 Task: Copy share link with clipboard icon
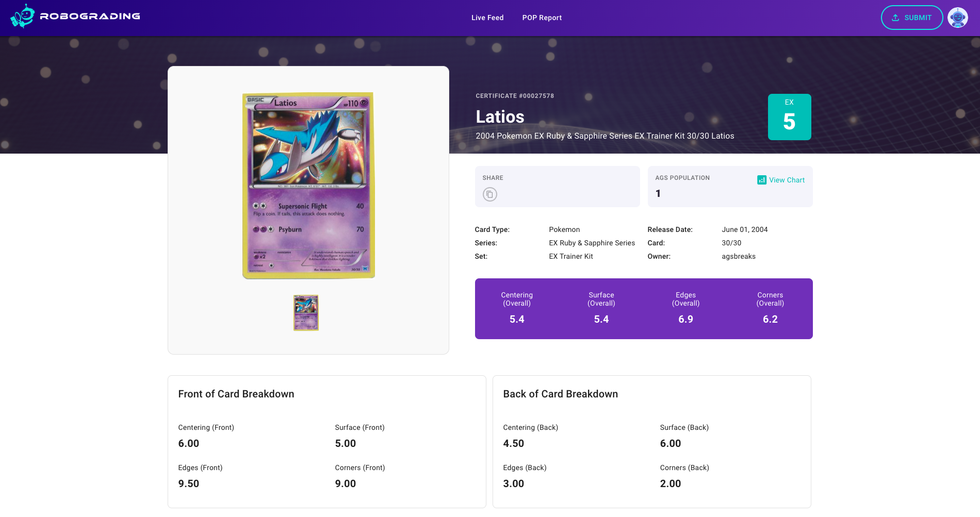click(489, 194)
